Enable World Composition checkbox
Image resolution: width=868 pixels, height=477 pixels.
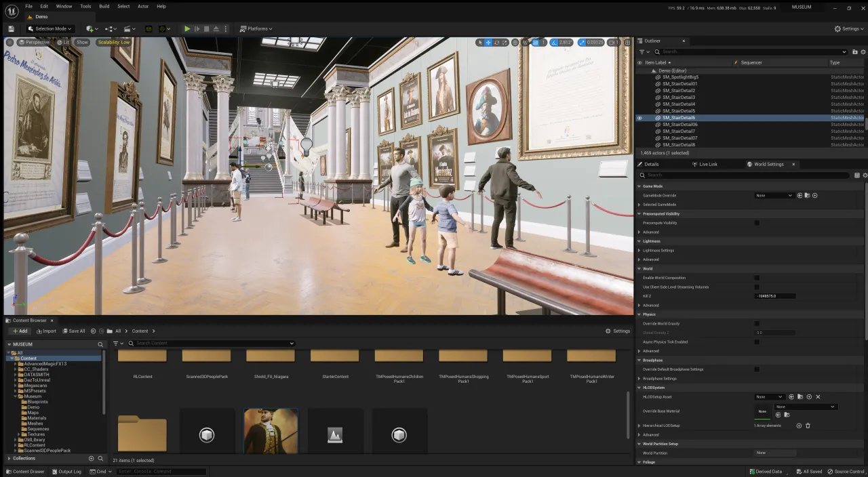tap(757, 278)
